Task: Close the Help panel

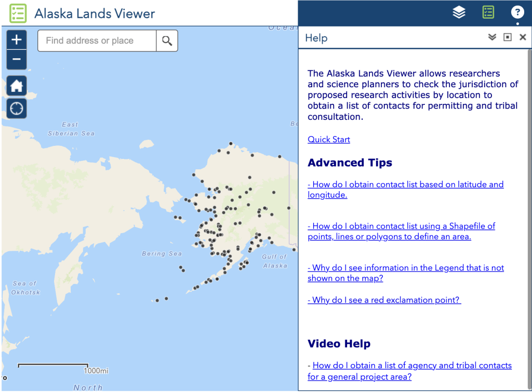Action: click(523, 37)
